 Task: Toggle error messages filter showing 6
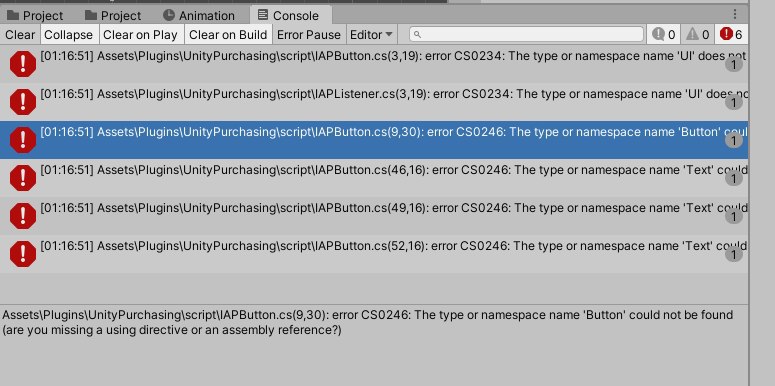pos(732,34)
